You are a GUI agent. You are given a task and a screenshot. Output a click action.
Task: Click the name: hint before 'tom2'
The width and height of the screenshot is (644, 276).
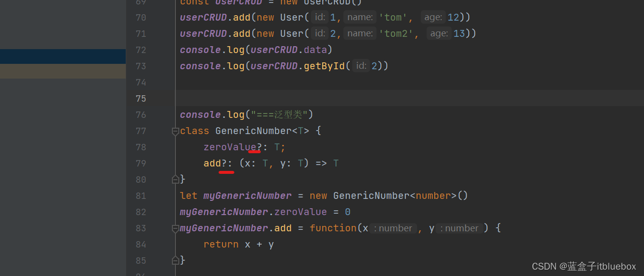(x=360, y=34)
